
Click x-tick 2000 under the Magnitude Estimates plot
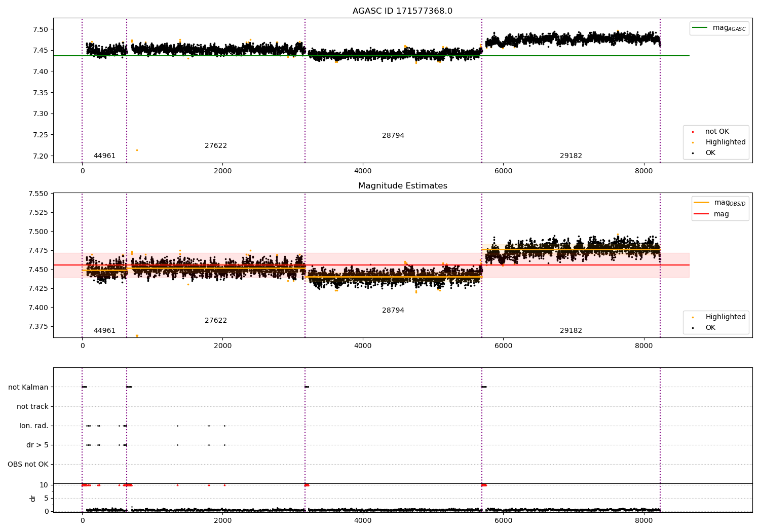(222, 346)
